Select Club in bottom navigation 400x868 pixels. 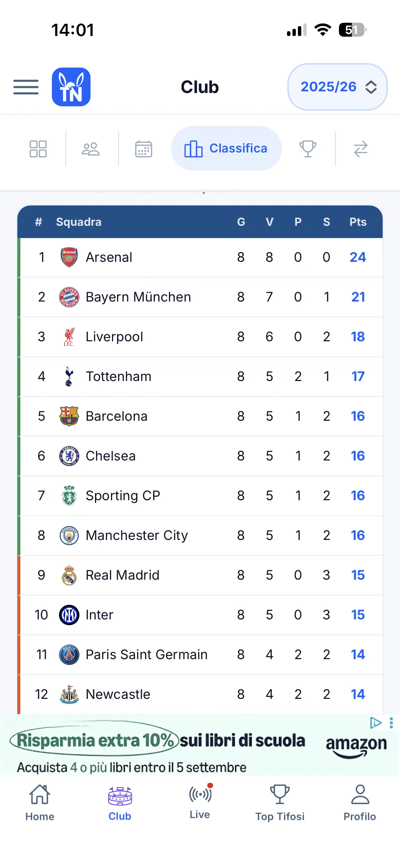[x=120, y=803]
